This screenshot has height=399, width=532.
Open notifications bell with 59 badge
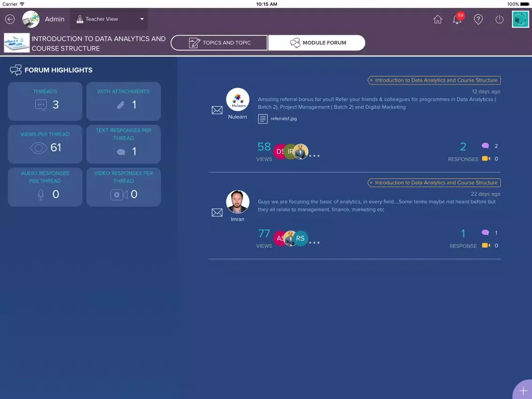(458, 19)
